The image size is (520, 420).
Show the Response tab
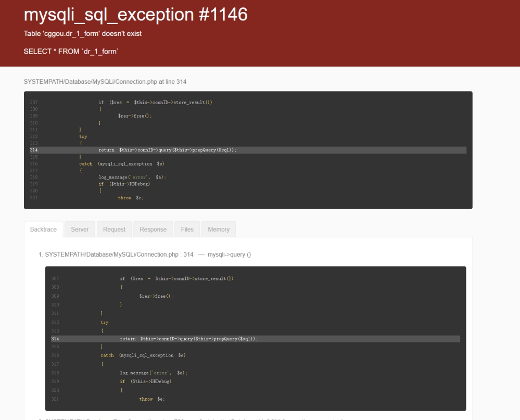pyautogui.click(x=153, y=230)
